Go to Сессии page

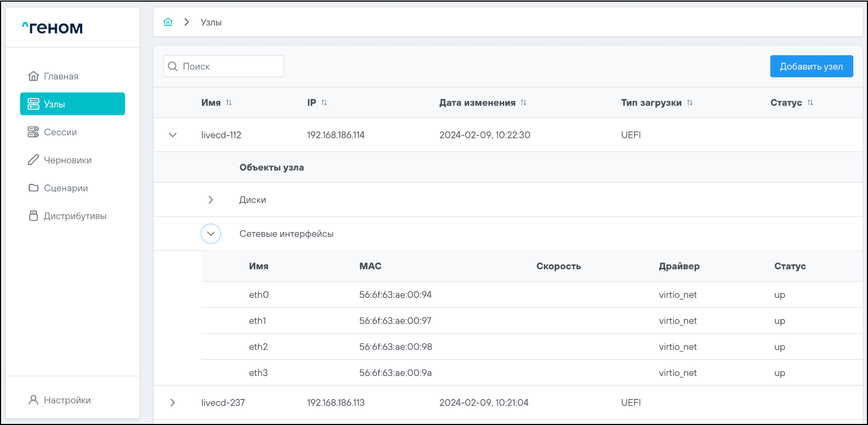pos(60,132)
